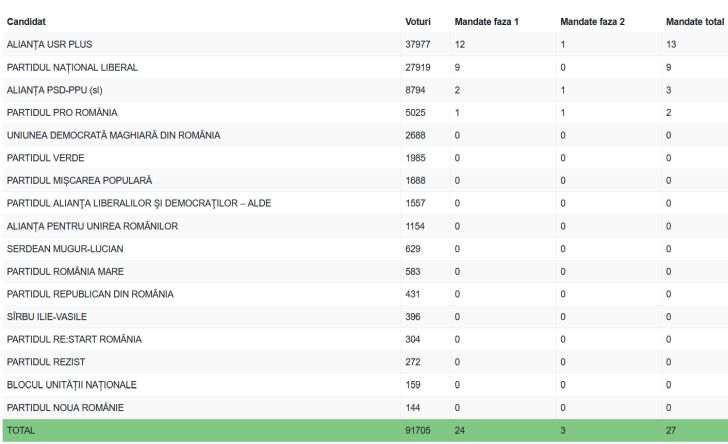Click the 37977 votes cell
728x444 pixels.
click(x=417, y=44)
